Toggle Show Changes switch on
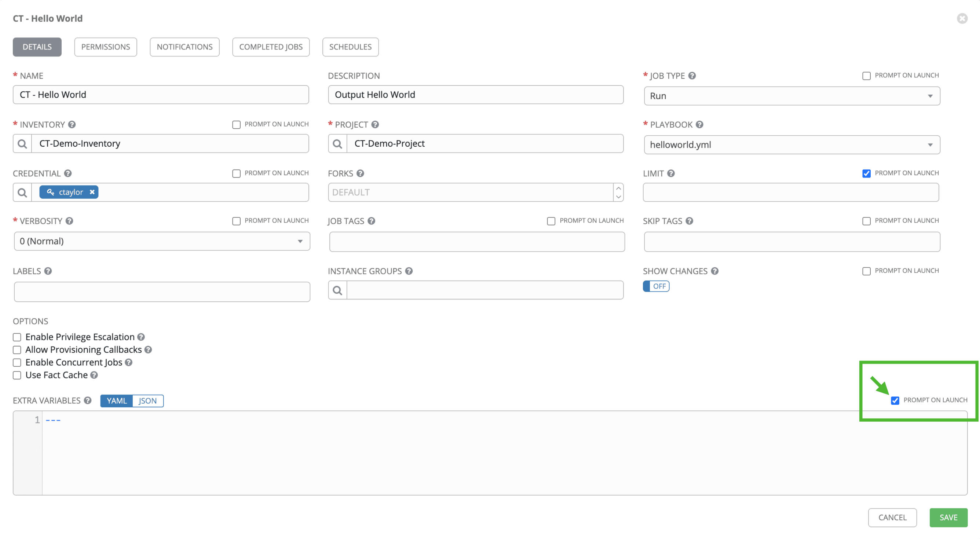The width and height of the screenshot is (980, 539). point(656,286)
